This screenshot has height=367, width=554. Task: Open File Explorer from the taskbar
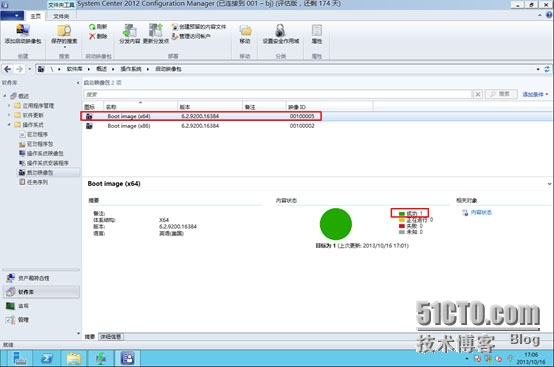click(74, 359)
